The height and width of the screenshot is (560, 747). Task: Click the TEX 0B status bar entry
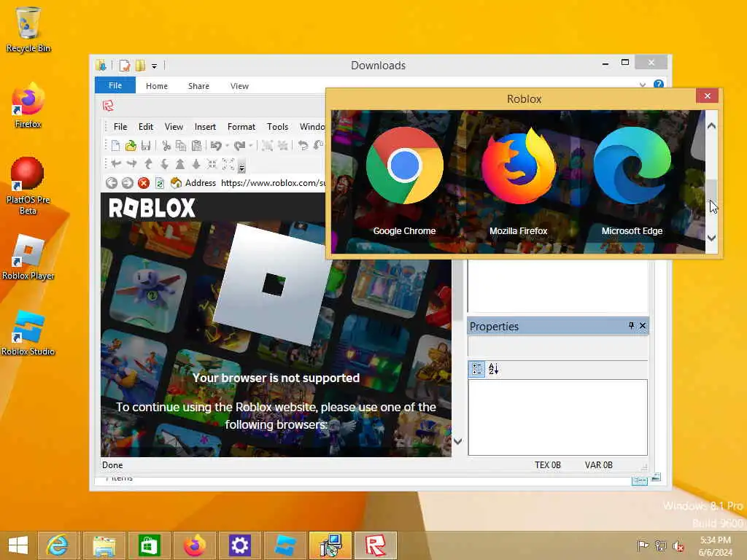(547, 464)
